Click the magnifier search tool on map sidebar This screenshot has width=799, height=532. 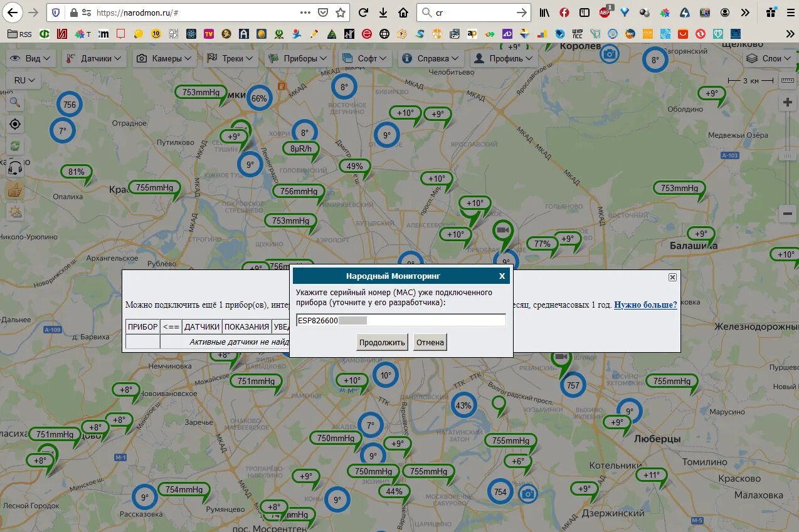click(x=15, y=102)
